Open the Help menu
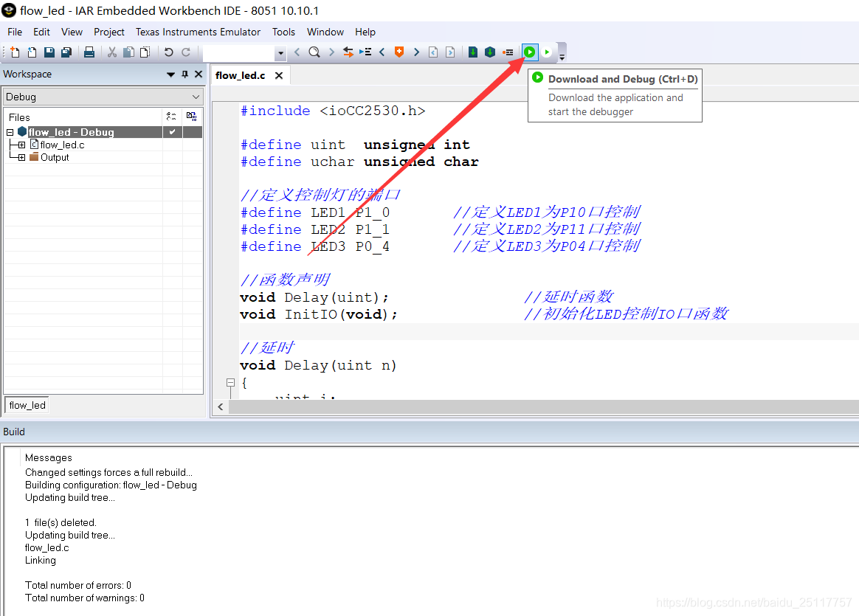 (x=365, y=32)
